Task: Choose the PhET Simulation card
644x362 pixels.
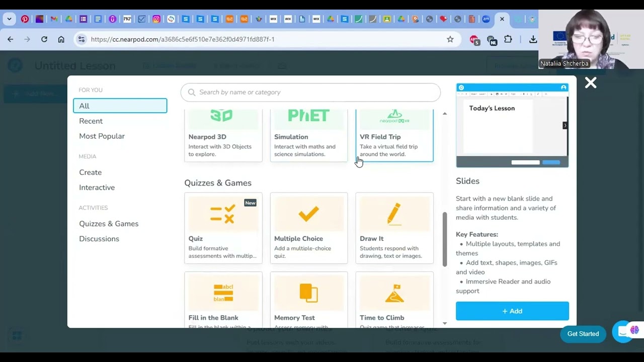Action: [309, 135]
